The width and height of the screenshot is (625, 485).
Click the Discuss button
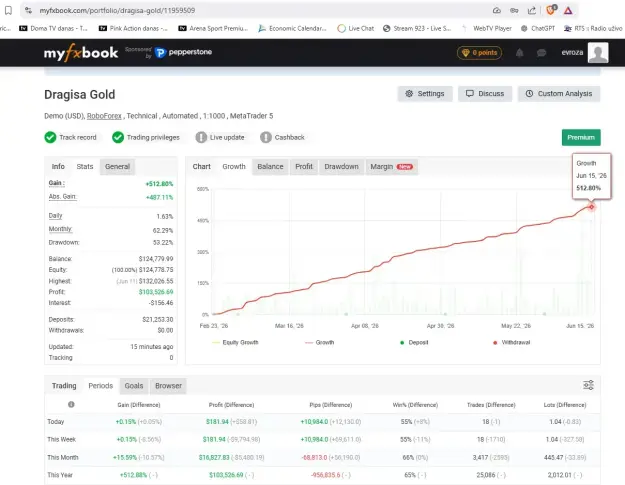(x=485, y=94)
